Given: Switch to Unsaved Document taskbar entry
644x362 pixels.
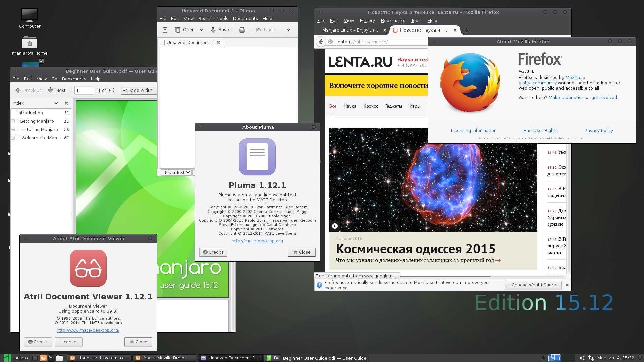Looking at the screenshot, I should (x=230, y=358).
